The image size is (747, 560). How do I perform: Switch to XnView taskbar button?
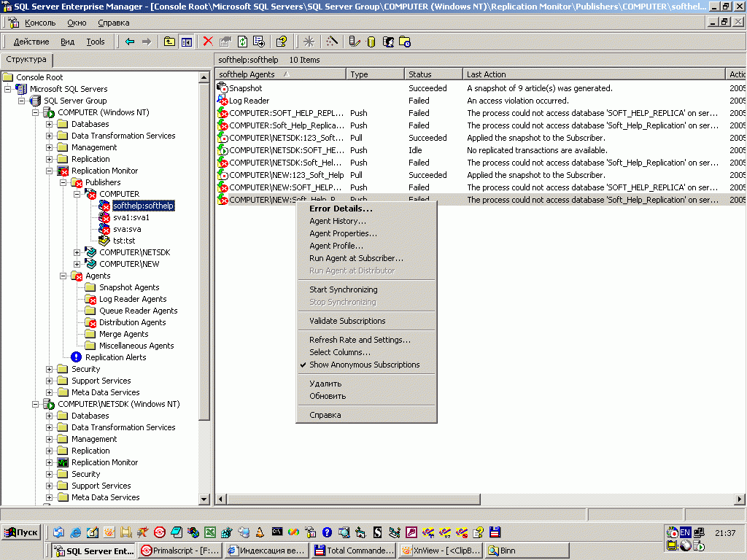pos(441,551)
